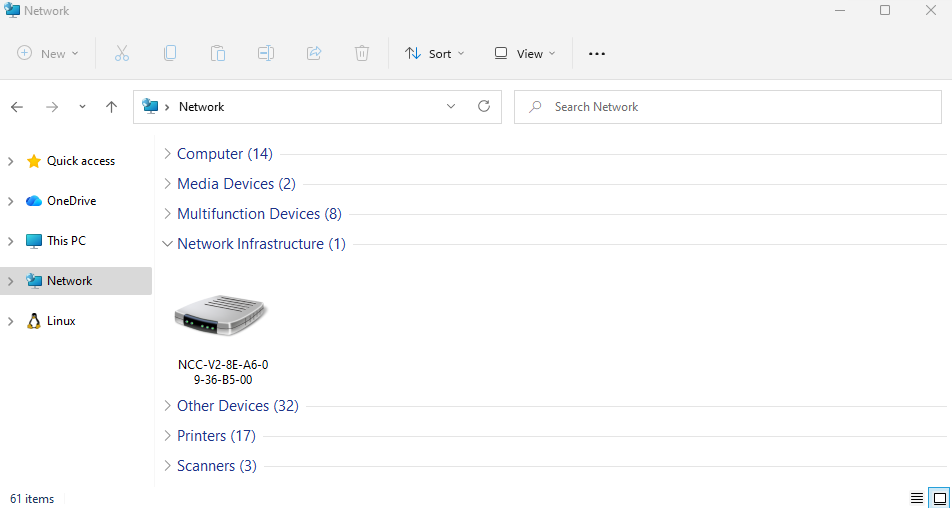Go forward with the right arrow
The image size is (952, 508).
[x=52, y=107]
